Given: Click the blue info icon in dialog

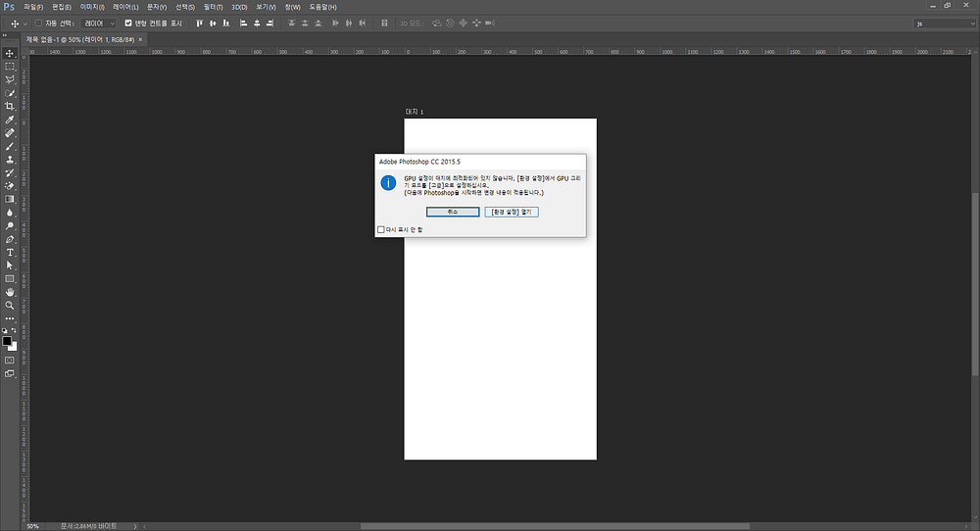Looking at the screenshot, I should 388,183.
